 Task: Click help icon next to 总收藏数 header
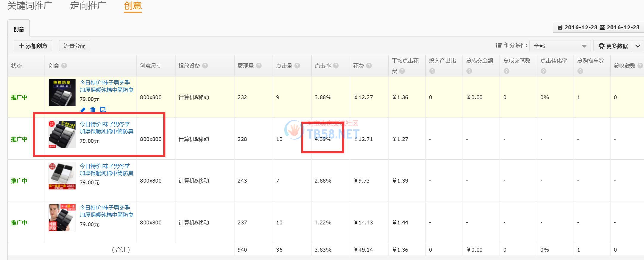point(640,66)
